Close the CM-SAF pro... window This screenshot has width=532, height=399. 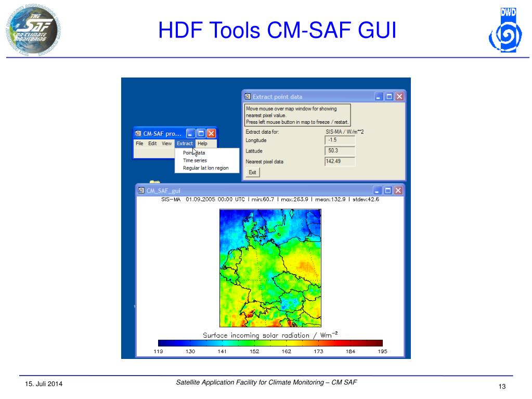click(211, 133)
